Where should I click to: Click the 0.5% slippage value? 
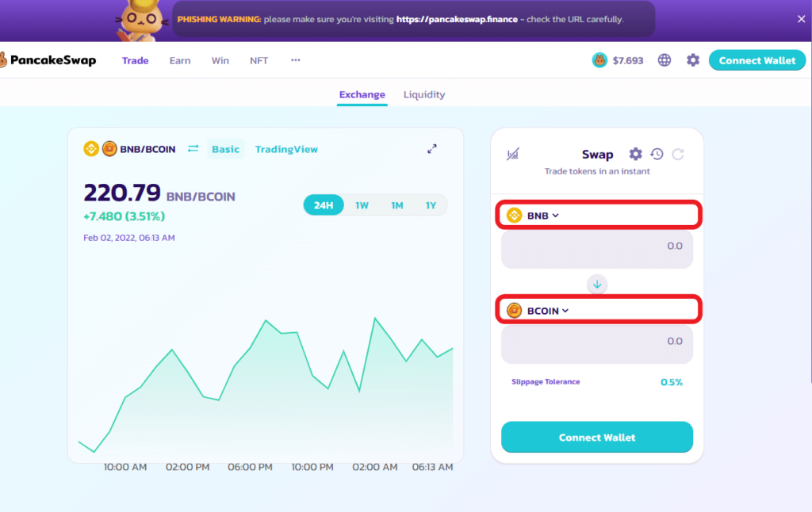coord(671,382)
